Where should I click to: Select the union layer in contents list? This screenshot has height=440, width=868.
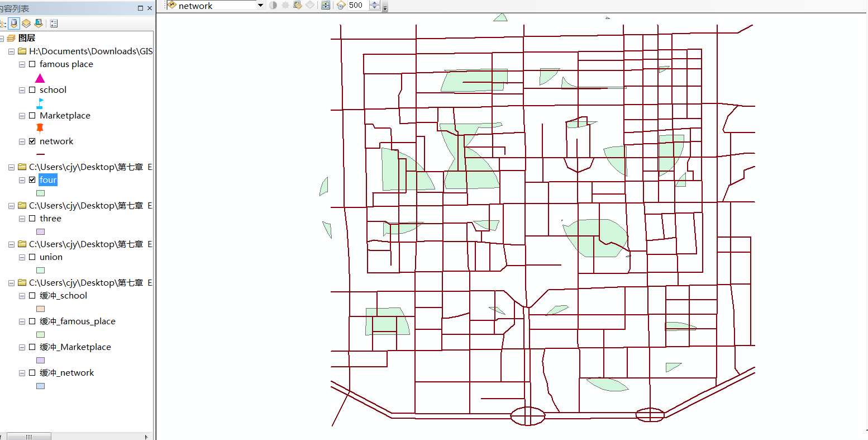click(x=51, y=257)
